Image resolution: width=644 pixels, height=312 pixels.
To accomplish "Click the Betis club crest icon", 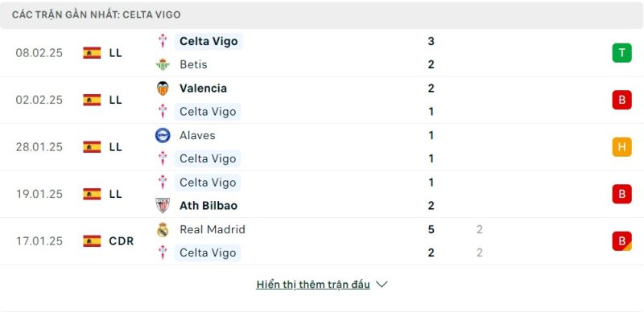I will tap(163, 64).
